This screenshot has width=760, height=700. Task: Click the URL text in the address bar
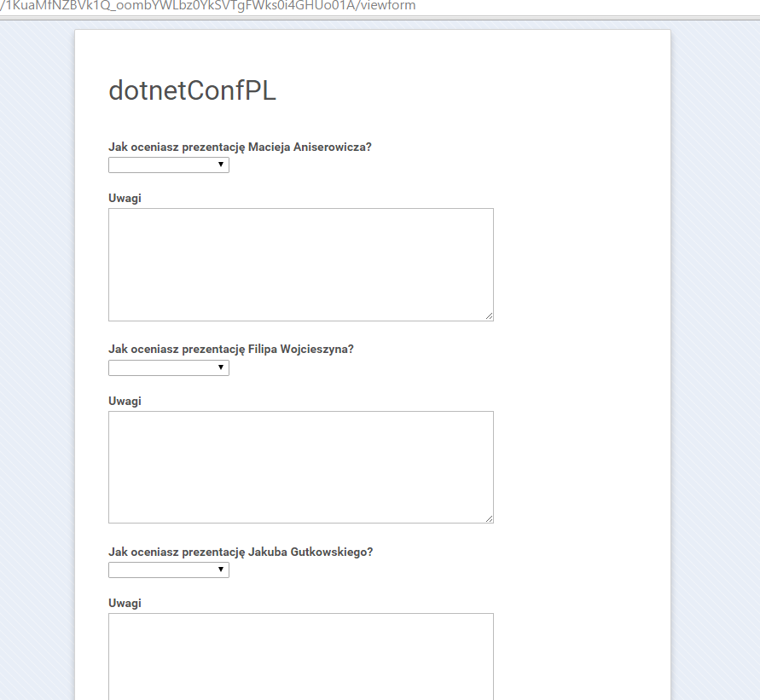(208, 6)
